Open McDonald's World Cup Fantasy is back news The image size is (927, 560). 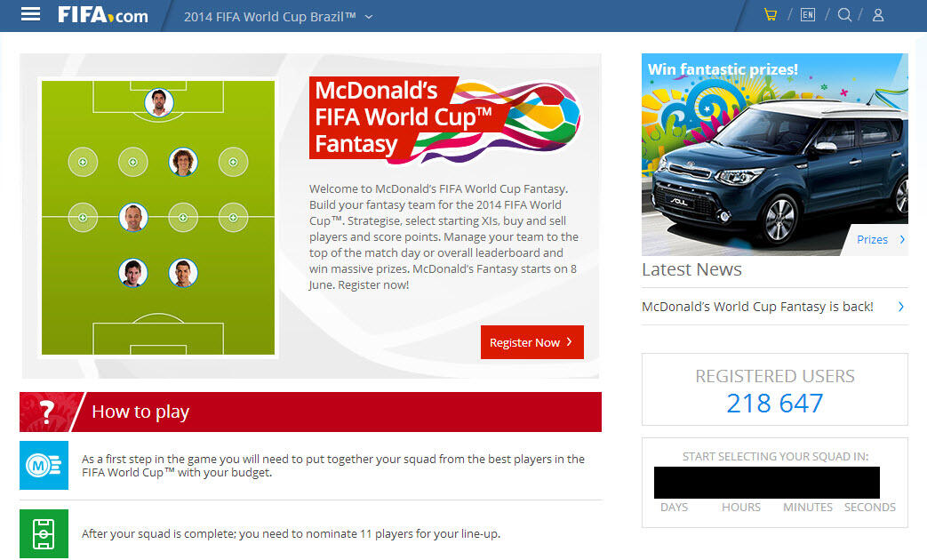point(757,307)
